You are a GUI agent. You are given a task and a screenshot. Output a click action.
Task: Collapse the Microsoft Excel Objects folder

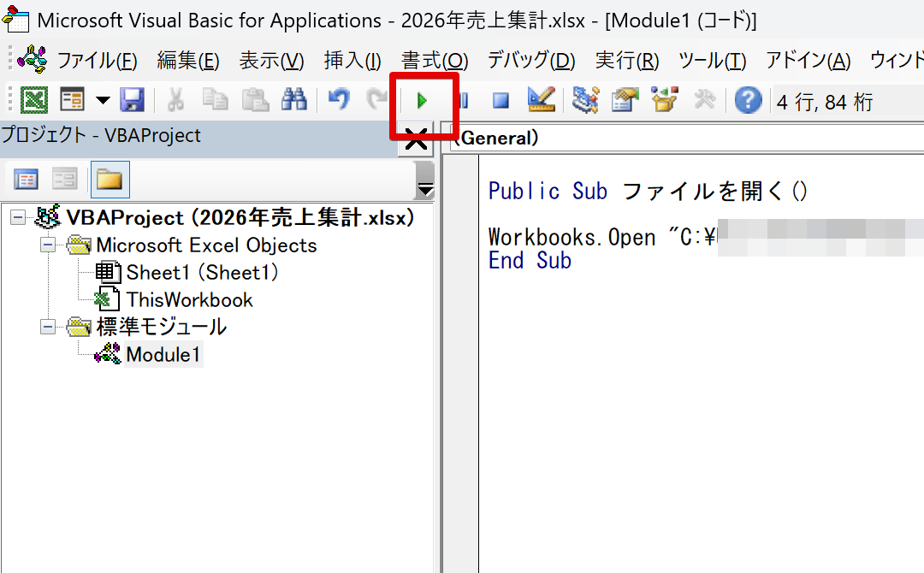(x=49, y=245)
